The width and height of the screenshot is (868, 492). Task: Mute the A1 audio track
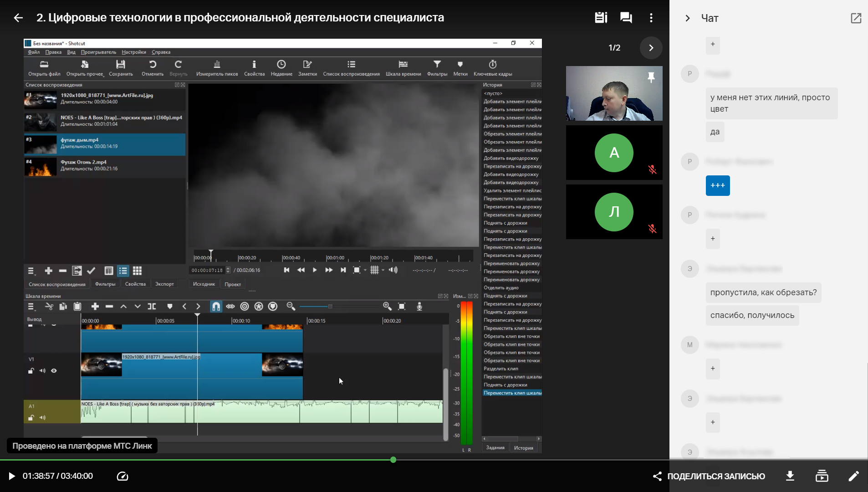click(42, 417)
